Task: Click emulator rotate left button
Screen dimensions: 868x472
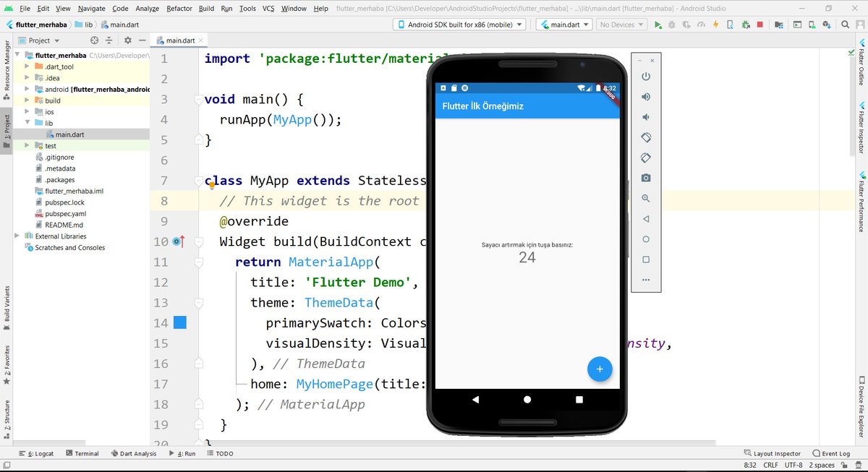Action: point(646,137)
